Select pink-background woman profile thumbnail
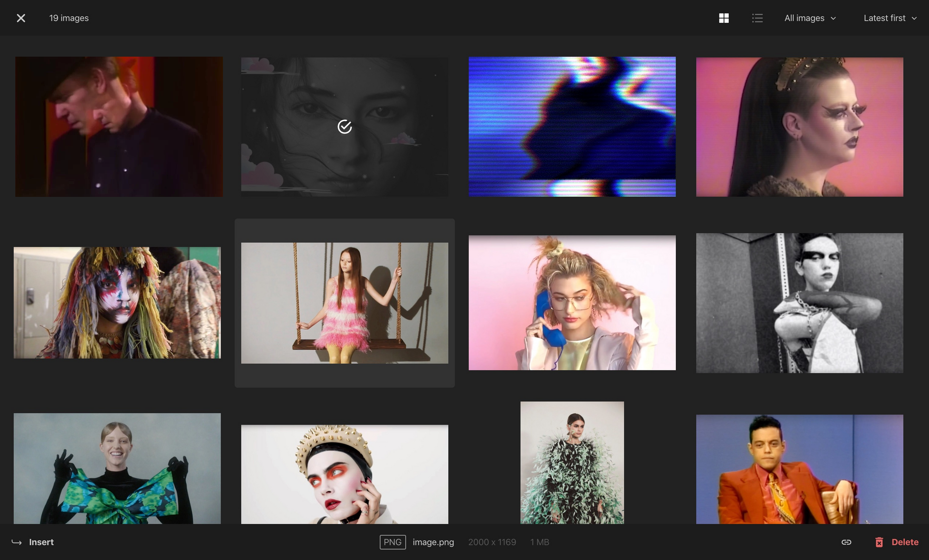Viewport: 929px width, 560px height. [799, 127]
